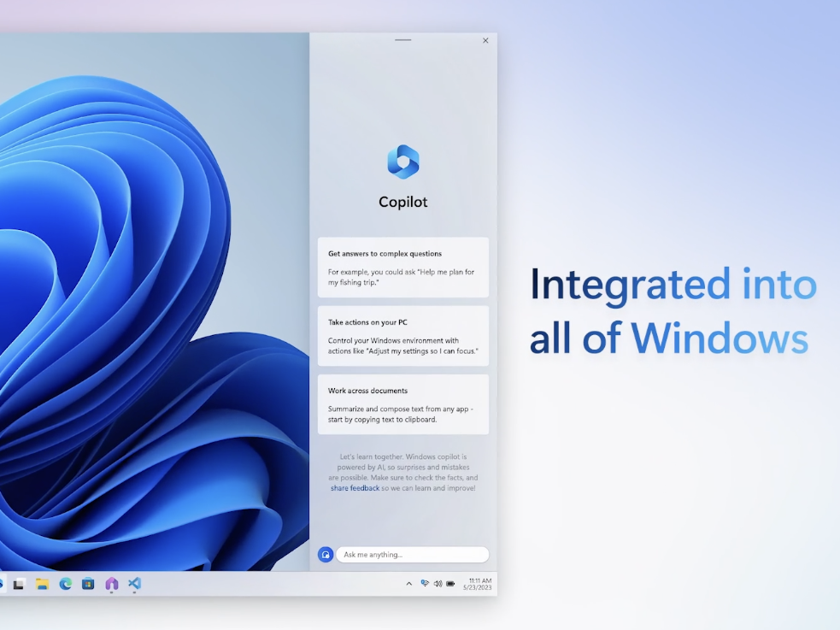Open Task View from the taskbar

pos(19,584)
